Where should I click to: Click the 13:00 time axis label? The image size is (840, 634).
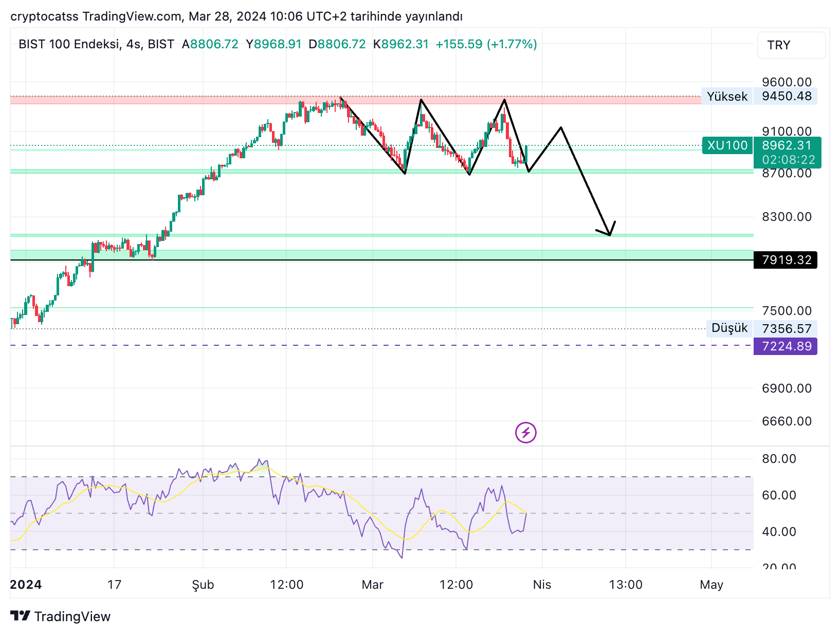pos(626,585)
